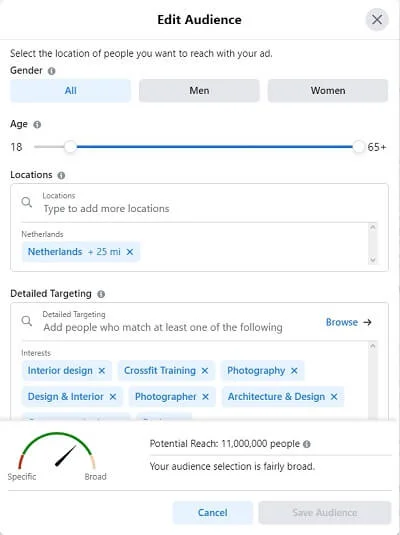Click the Save Audience button
This screenshot has height=535, width=400.
click(325, 512)
